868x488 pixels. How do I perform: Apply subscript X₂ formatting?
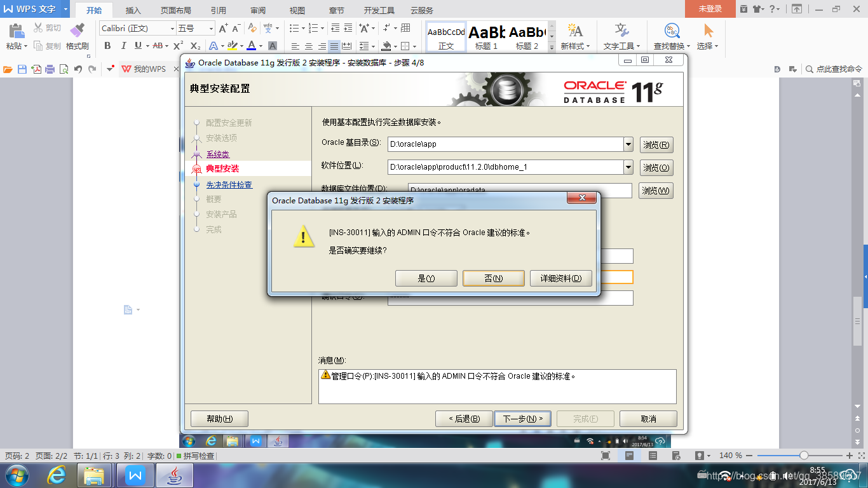click(195, 46)
